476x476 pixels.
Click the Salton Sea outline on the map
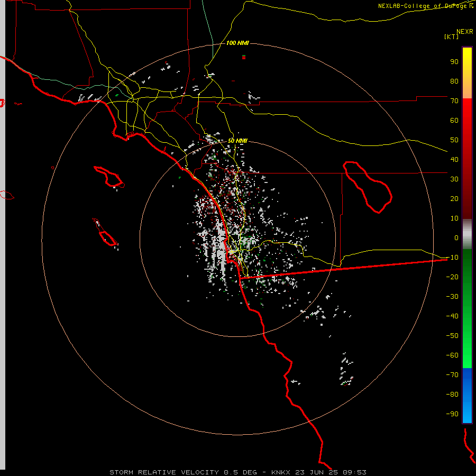[368, 187]
